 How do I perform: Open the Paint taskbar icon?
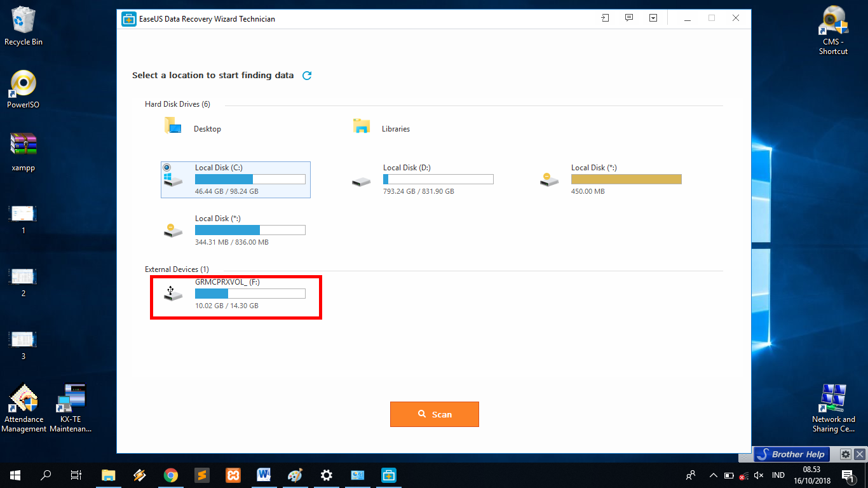[x=295, y=475]
